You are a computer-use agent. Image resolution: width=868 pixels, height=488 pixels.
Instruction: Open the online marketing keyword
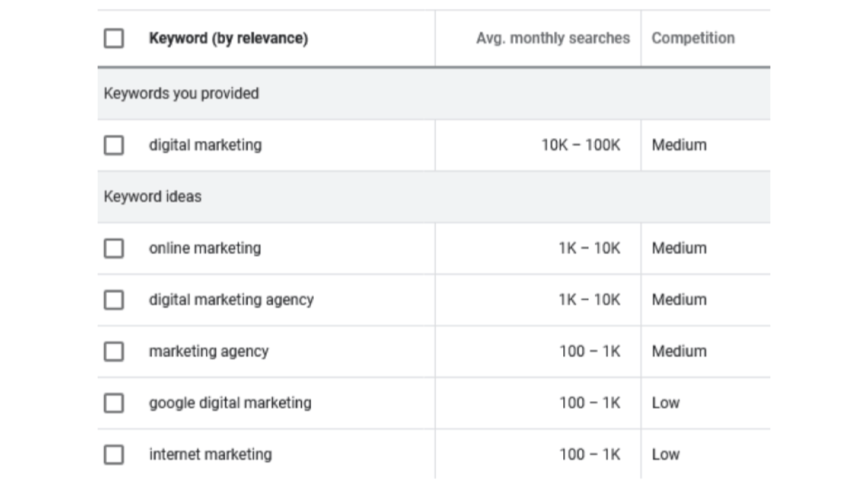[205, 249]
